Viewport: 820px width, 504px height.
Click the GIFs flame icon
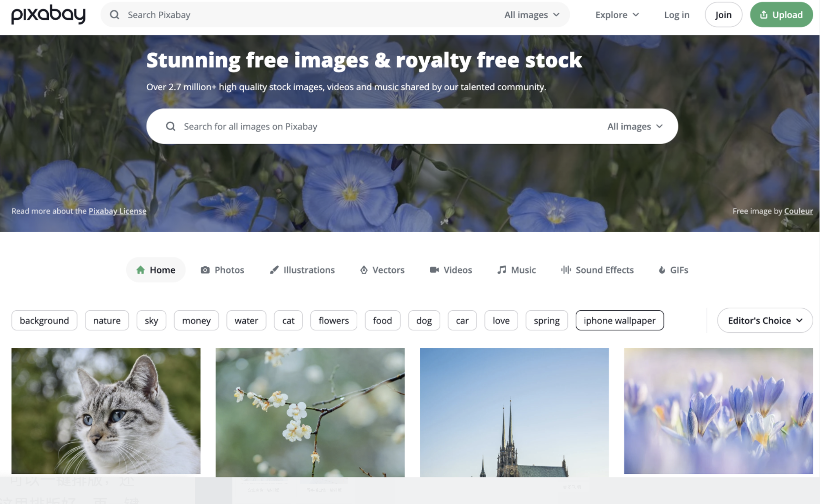pos(662,270)
